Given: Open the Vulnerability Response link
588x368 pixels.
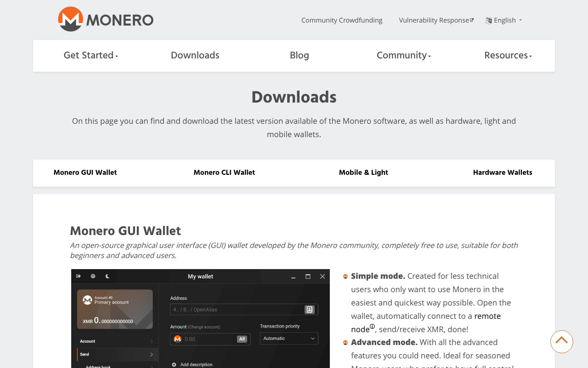Looking at the screenshot, I should [x=436, y=20].
